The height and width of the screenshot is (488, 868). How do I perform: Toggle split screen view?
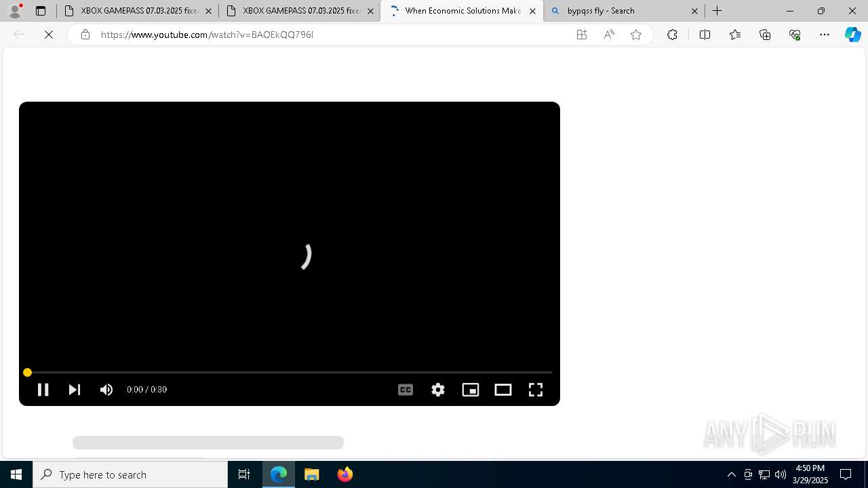click(x=705, y=35)
